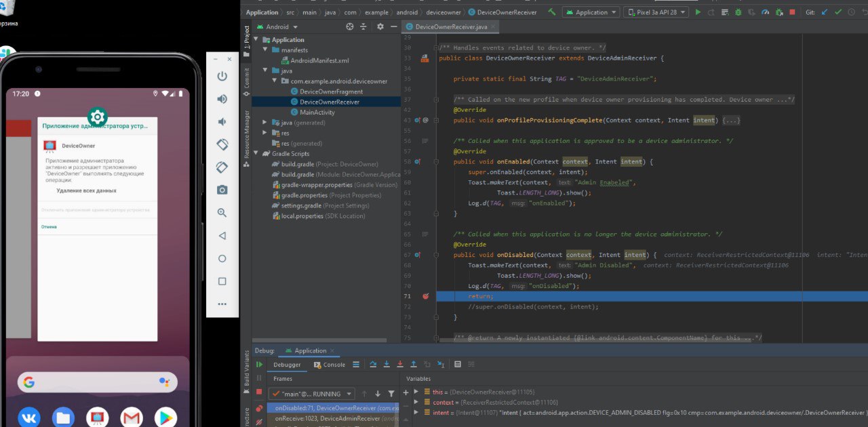The width and height of the screenshot is (868, 427).
Task: Toggle the breakpoint on line 71
Action: [x=425, y=296]
